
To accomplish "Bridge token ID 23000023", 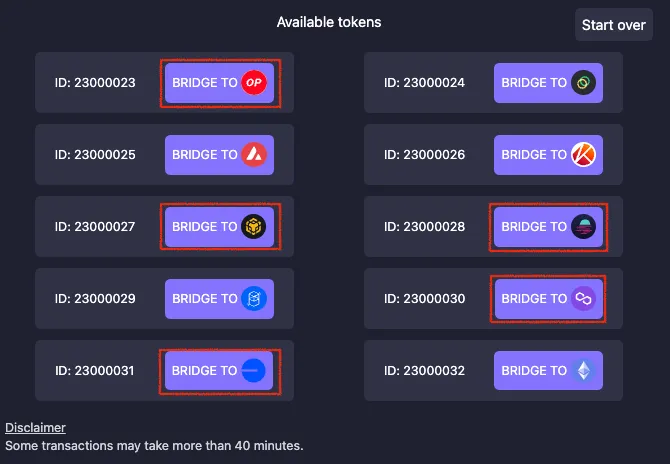I will (219, 83).
